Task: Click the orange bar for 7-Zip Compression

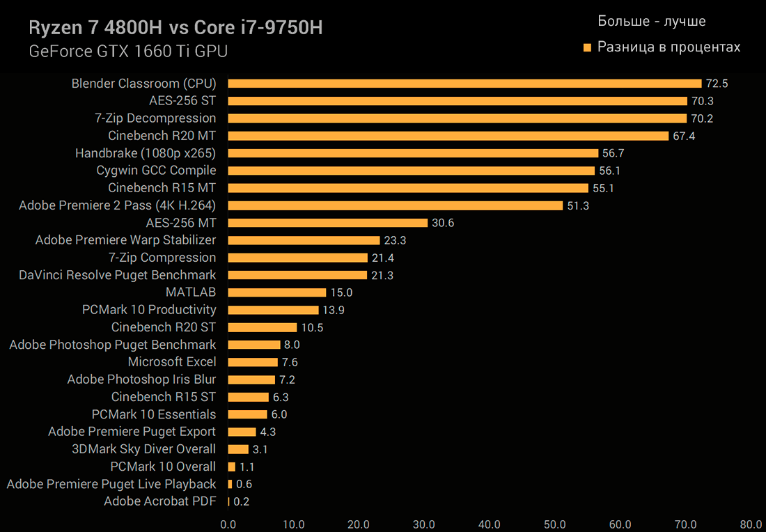Action: pyautogui.click(x=298, y=258)
